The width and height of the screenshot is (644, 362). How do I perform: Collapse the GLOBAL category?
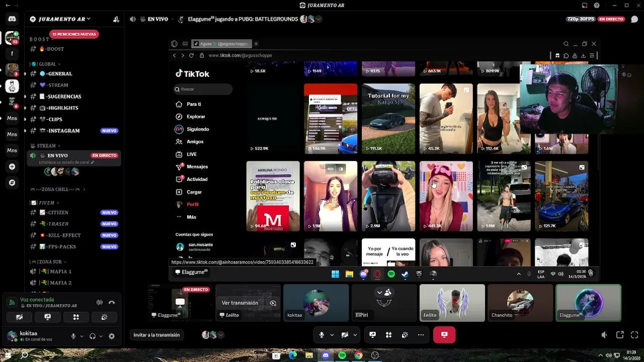(x=45, y=64)
